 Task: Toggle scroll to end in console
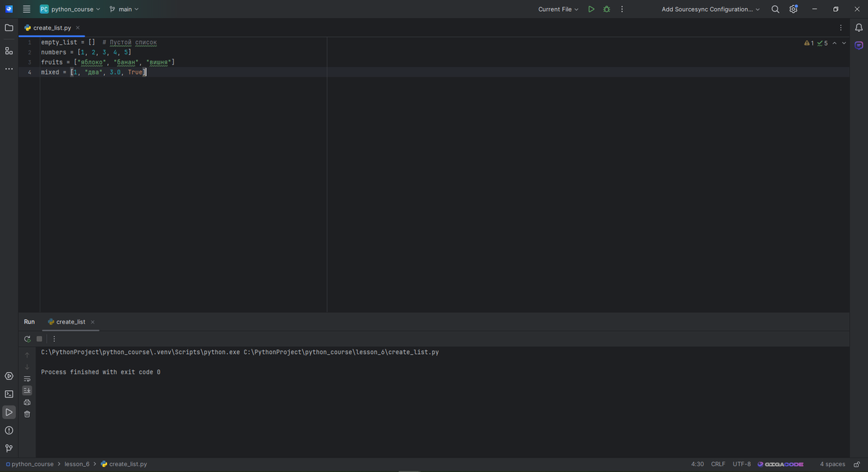[27, 390]
